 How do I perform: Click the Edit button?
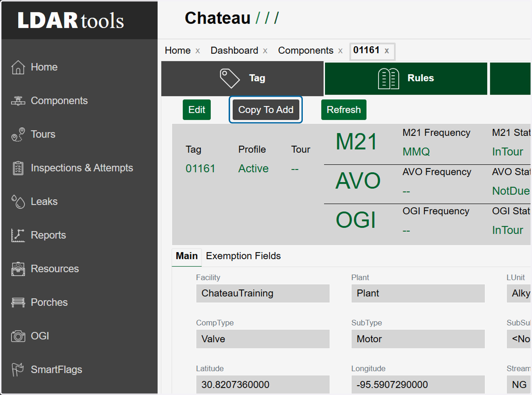[x=197, y=110]
